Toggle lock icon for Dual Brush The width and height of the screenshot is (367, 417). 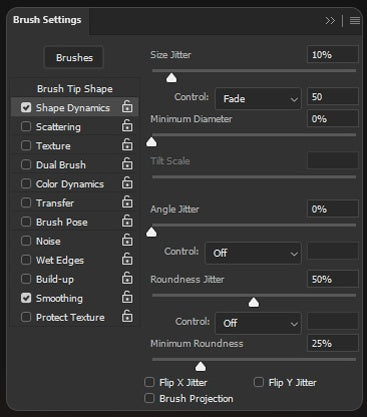tap(127, 164)
